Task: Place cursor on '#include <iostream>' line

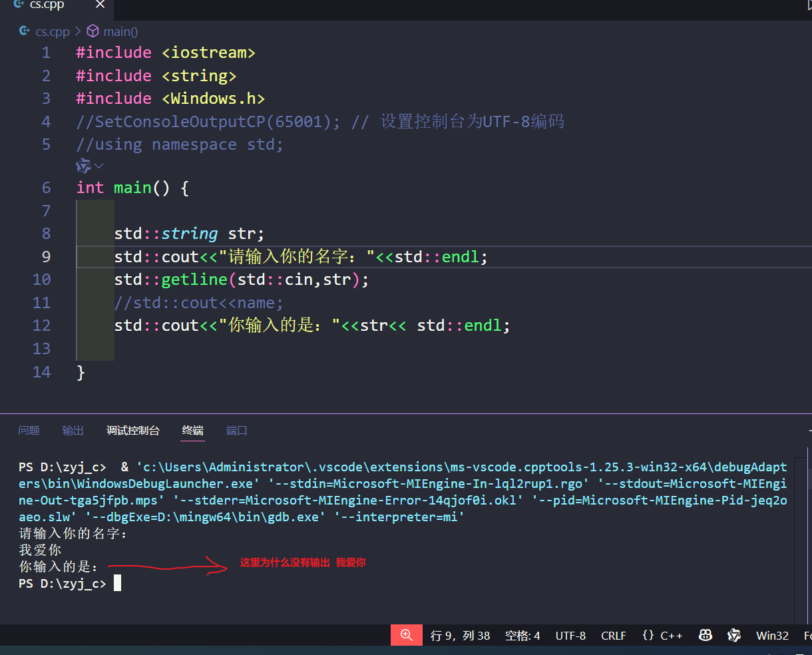Action: pyautogui.click(x=166, y=53)
